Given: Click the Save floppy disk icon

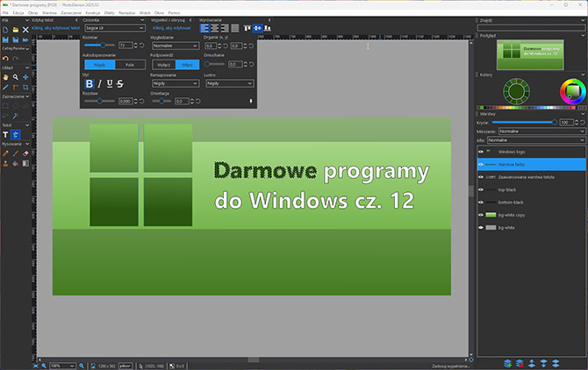Looking at the screenshot, I should [5, 39].
